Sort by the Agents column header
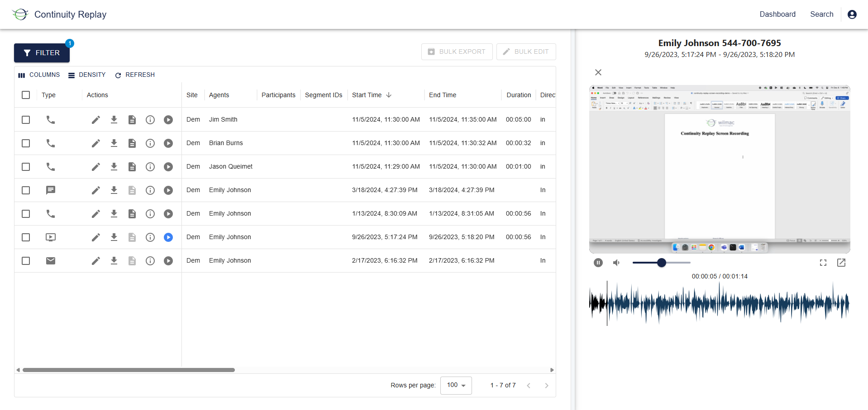868x410 pixels. (x=219, y=95)
